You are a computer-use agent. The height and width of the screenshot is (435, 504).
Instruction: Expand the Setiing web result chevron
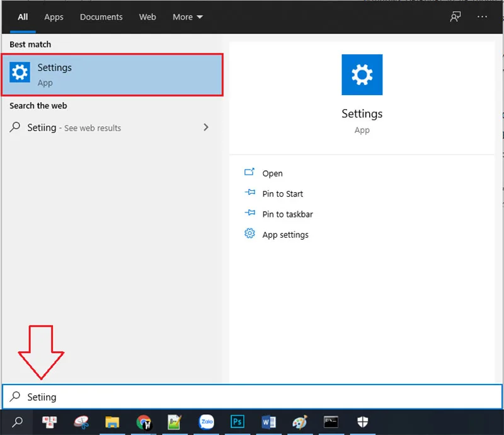coord(206,127)
